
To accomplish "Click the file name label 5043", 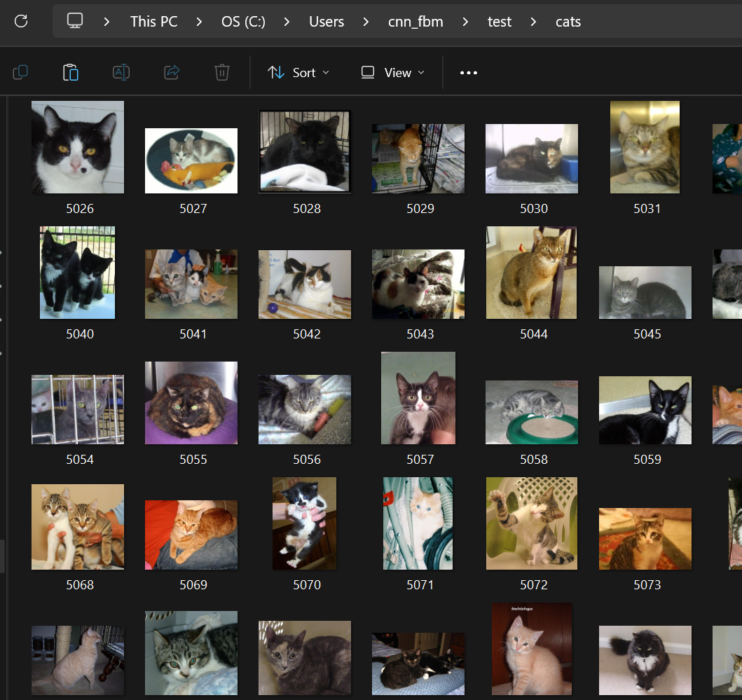I will point(420,334).
